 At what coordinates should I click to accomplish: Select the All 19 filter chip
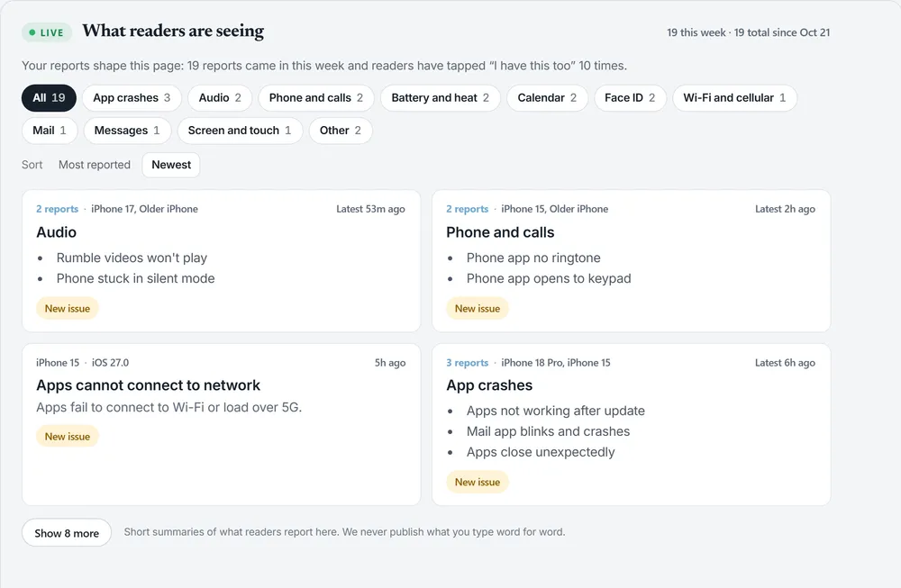(49, 97)
